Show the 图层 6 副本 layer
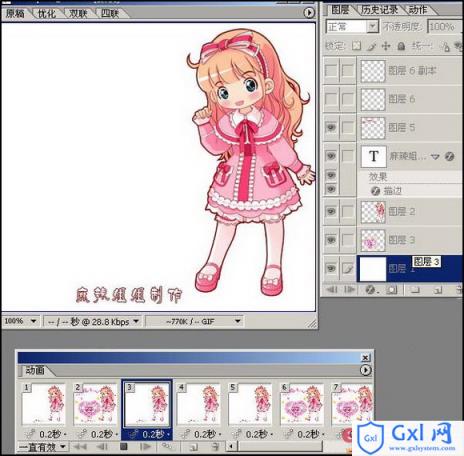The image size is (464, 456). click(x=331, y=70)
